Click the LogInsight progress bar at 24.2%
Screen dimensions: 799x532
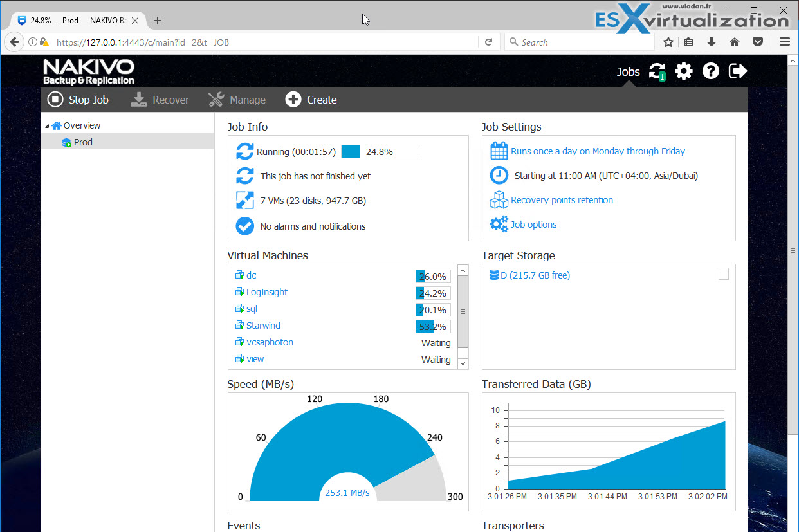(x=433, y=293)
